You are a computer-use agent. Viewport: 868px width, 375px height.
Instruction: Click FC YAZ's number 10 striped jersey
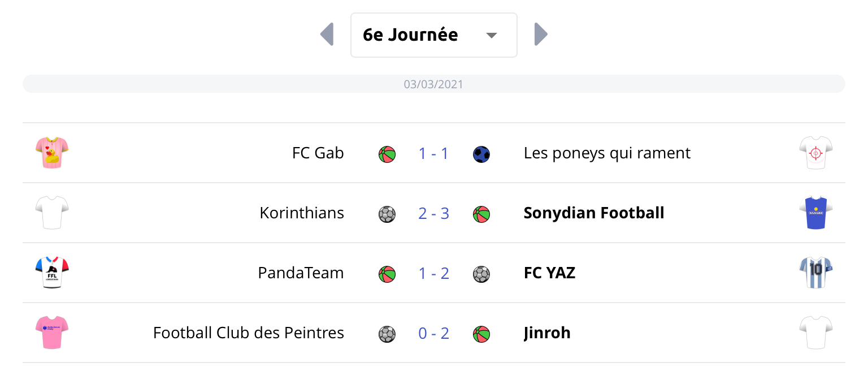[x=816, y=273]
